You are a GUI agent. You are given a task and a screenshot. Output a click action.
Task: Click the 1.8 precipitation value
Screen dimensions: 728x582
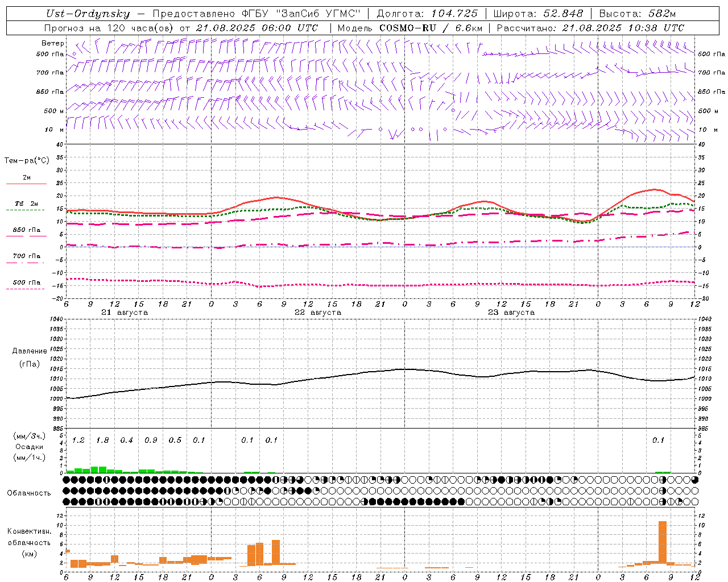click(x=102, y=440)
